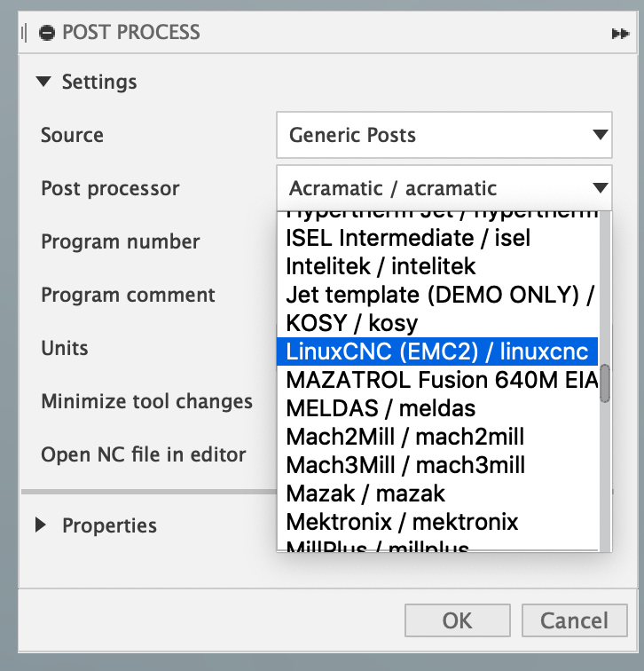Click the OK button
Viewport: 644px width, 671px height.
pyautogui.click(x=457, y=620)
